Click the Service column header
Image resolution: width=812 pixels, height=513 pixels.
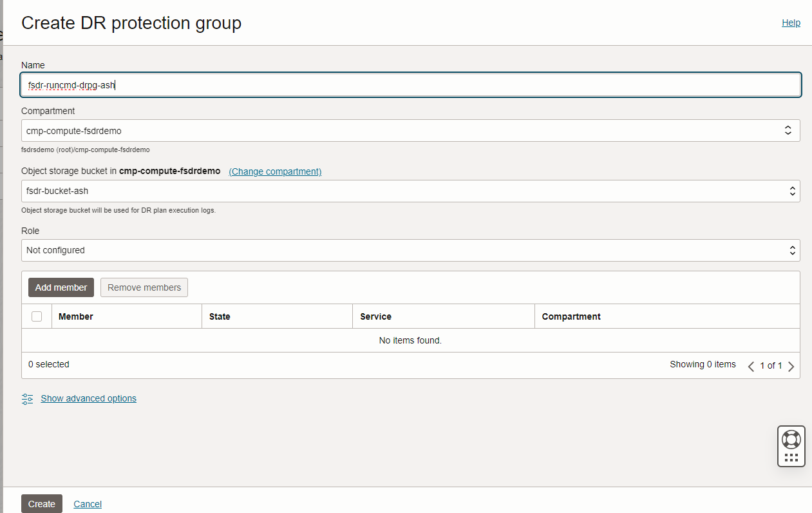(376, 316)
